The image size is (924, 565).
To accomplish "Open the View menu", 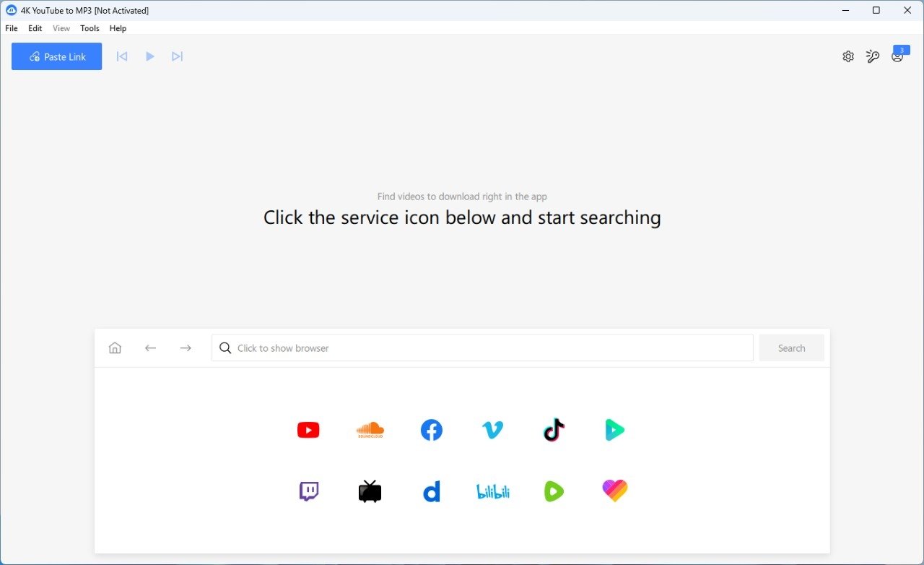I will [61, 28].
